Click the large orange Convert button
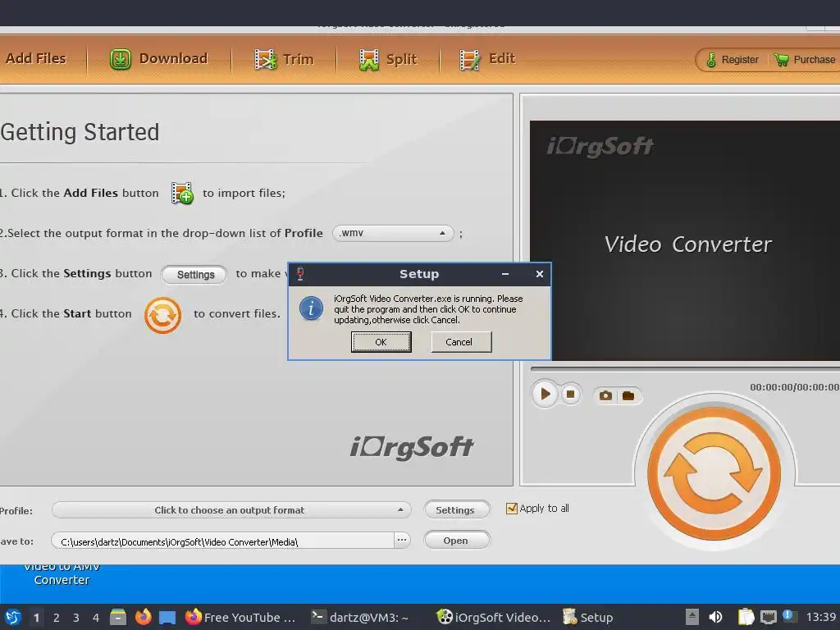 [x=714, y=473]
